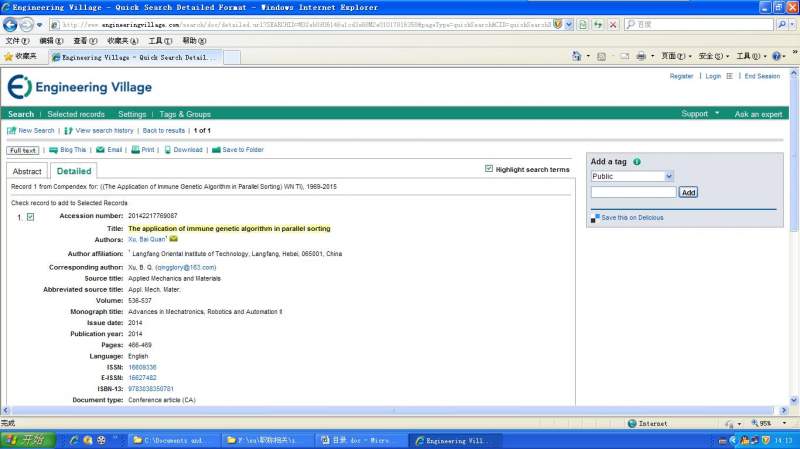
Task: Open author link Xu, Bai Quan
Action: [147, 239]
